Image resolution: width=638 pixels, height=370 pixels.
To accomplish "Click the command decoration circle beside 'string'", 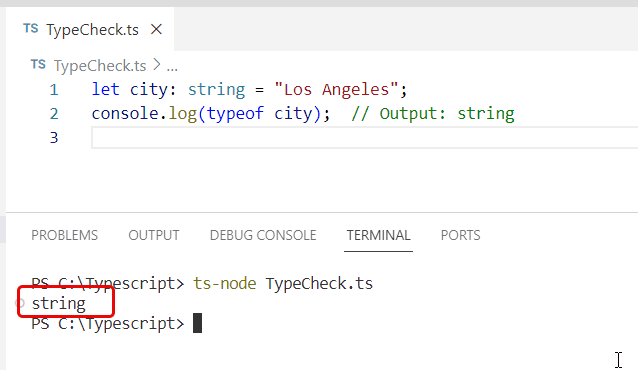I will click(20, 303).
